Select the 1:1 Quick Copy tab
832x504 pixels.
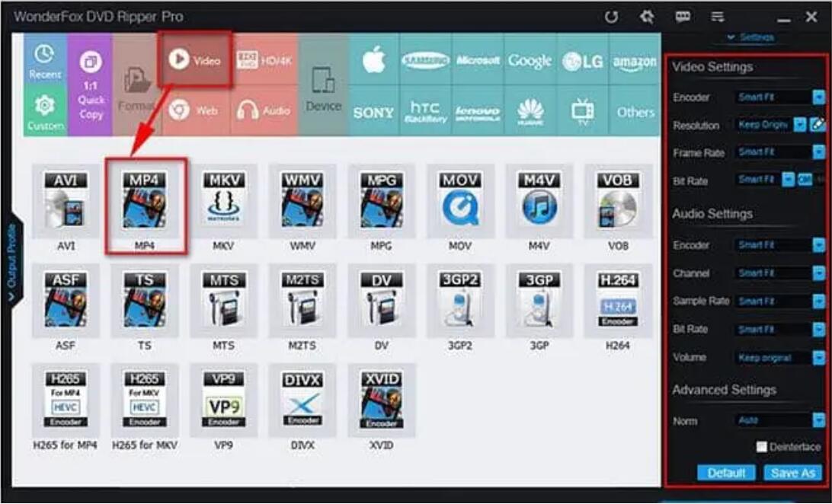click(90, 85)
